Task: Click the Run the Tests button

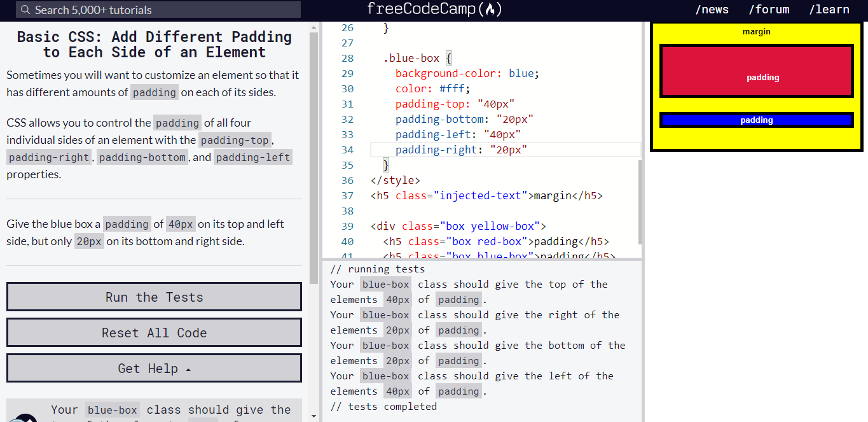Action: pos(154,297)
